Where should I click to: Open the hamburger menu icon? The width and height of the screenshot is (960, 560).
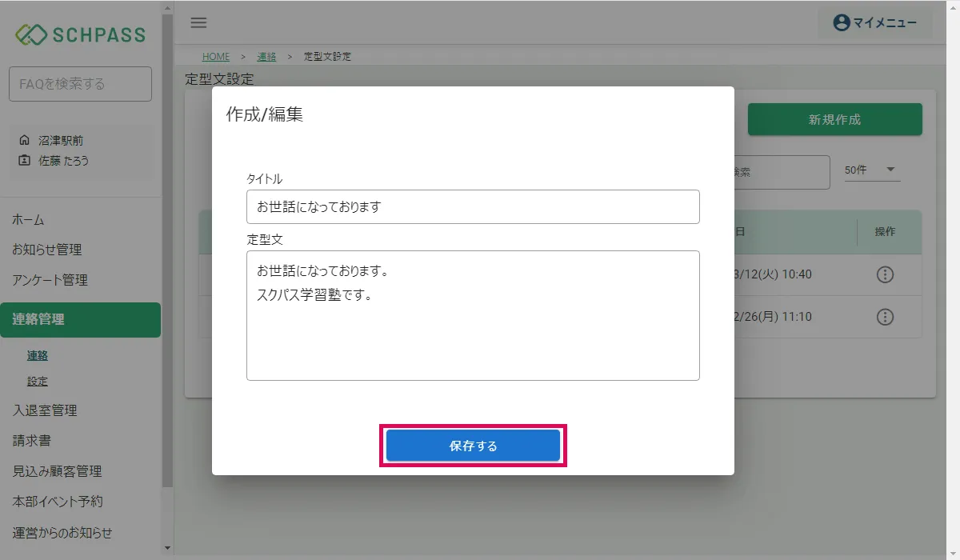(198, 22)
